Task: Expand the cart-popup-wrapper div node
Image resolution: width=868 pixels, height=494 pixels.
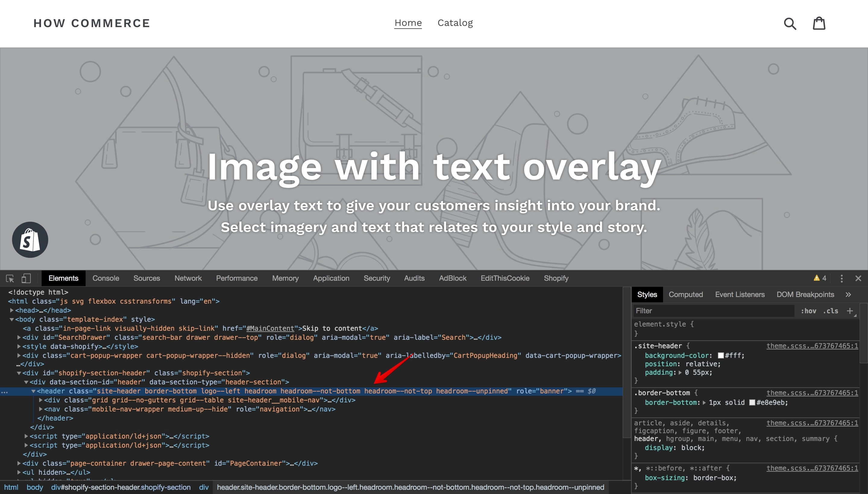Action: coord(19,355)
